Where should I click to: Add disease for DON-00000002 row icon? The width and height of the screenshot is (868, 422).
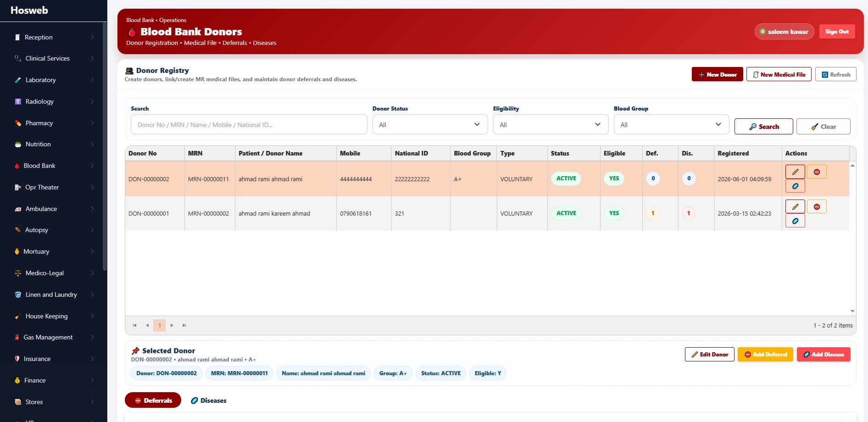pyautogui.click(x=795, y=186)
